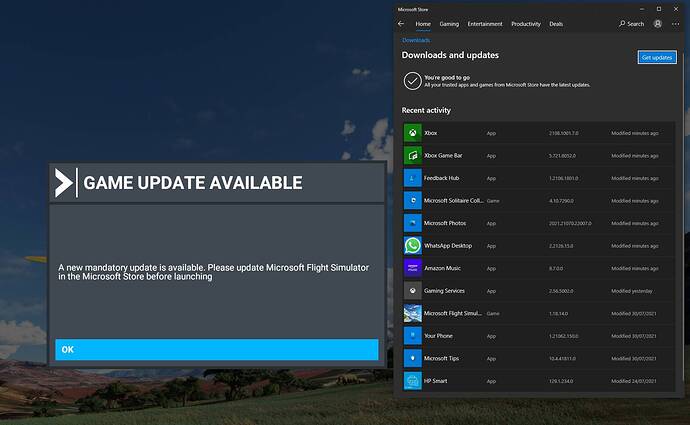
Task: Select the Deals tab
Action: pyautogui.click(x=556, y=24)
